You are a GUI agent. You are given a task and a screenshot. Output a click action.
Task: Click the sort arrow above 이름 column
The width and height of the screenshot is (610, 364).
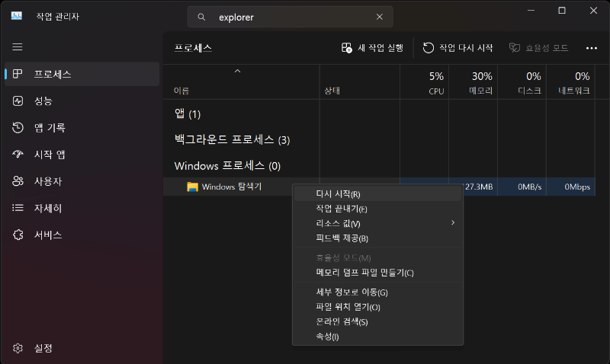tap(237, 71)
